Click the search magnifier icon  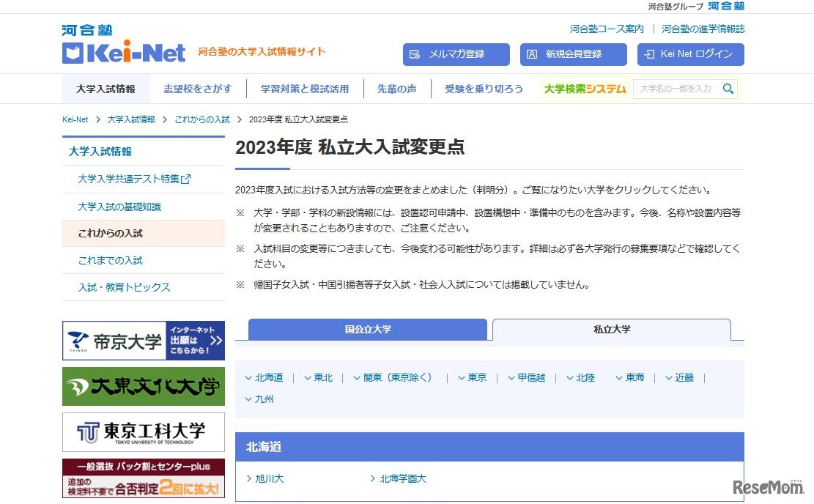[728, 88]
